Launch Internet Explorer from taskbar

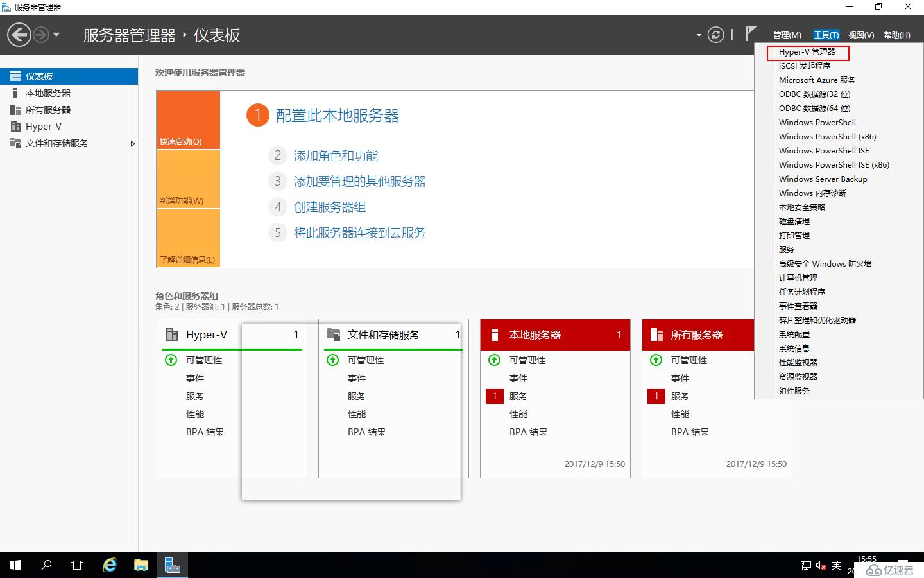110,565
